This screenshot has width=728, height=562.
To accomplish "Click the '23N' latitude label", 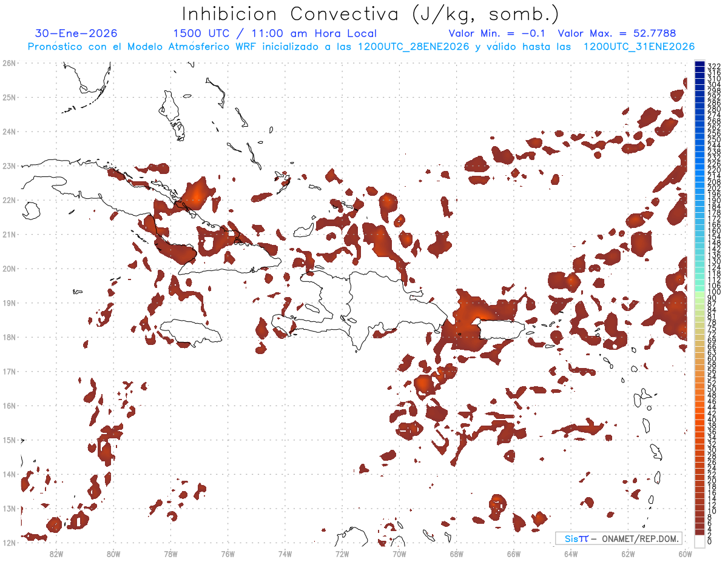I will click(8, 166).
